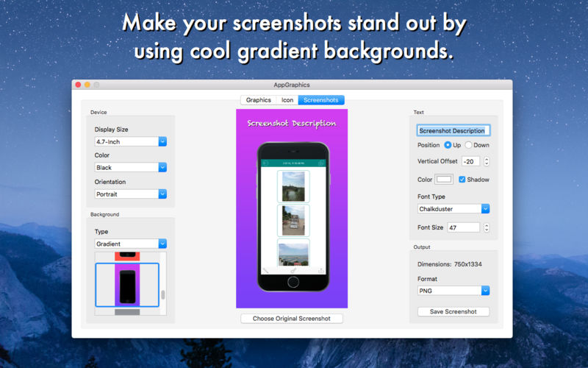588x368 pixels.
Task: Expand the Font Type dropdown showing Chalkduster
Action: click(x=453, y=209)
